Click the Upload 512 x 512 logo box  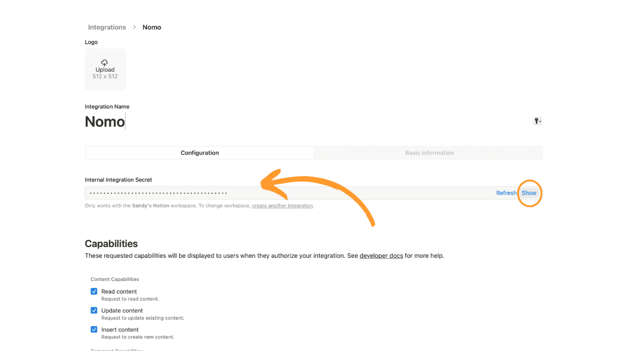pyautogui.click(x=105, y=69)
